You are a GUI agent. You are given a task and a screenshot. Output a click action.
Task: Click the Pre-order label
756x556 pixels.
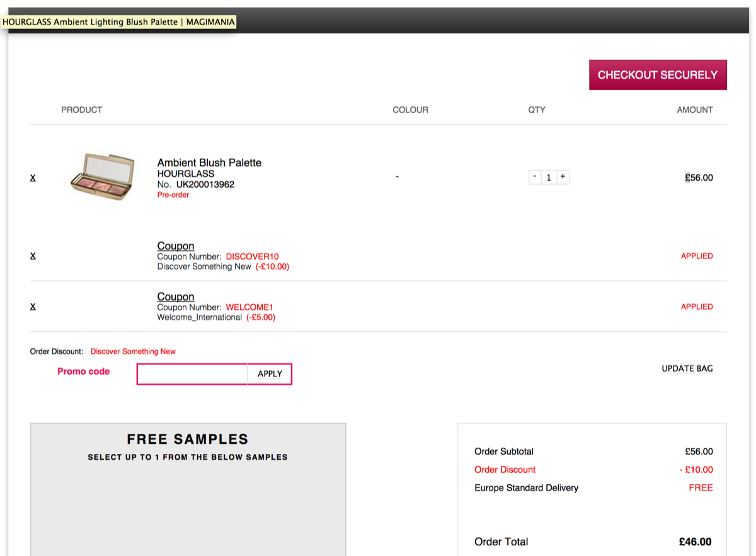tap(173, 195)
